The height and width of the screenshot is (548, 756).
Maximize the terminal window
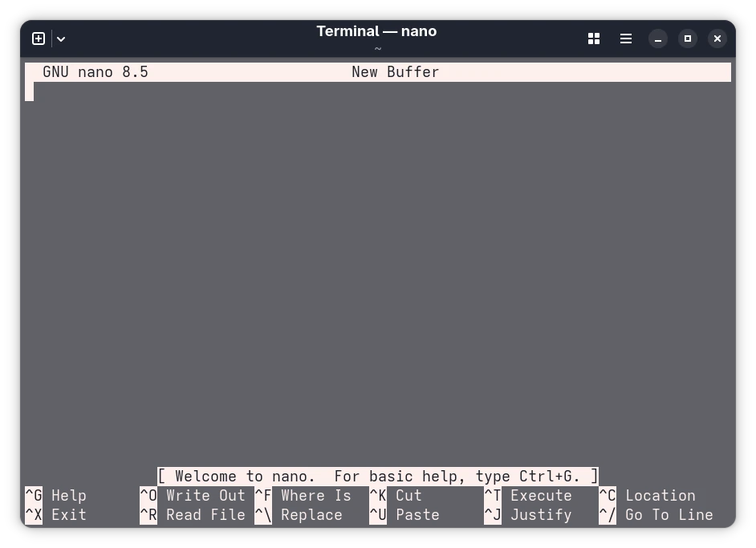(x=688, y=39)
